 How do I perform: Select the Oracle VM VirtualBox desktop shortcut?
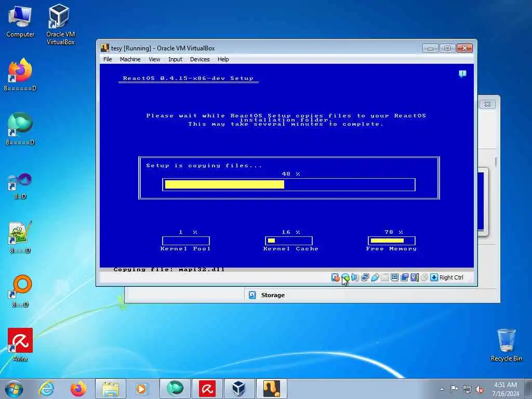click(x=60, y=24)
